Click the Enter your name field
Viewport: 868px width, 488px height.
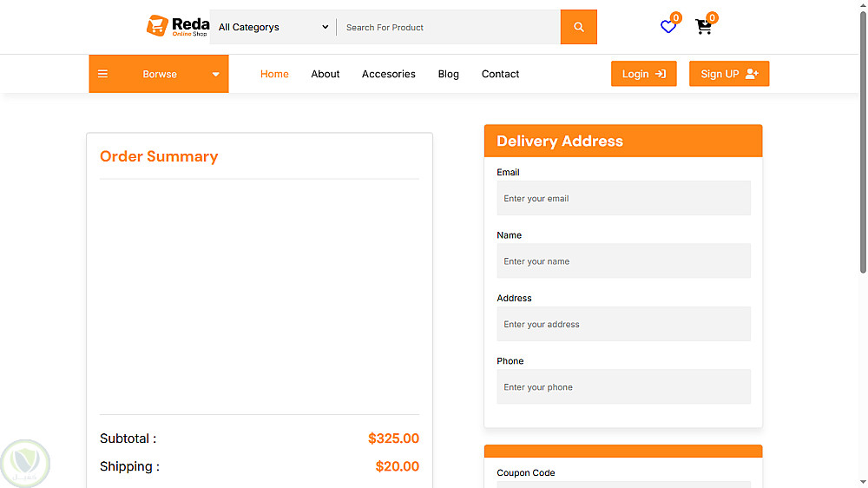[x=623, y=260]
